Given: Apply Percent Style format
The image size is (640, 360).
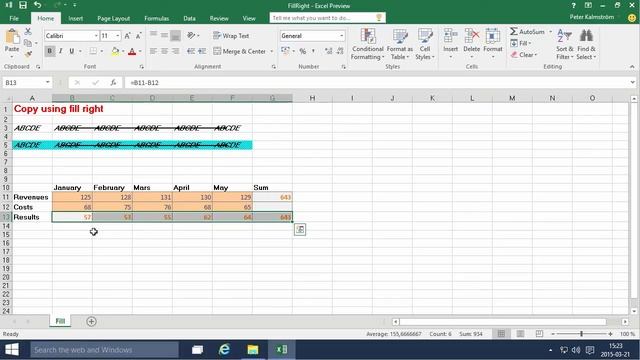Looking at the screenshot, I should (x=302, y=51).
